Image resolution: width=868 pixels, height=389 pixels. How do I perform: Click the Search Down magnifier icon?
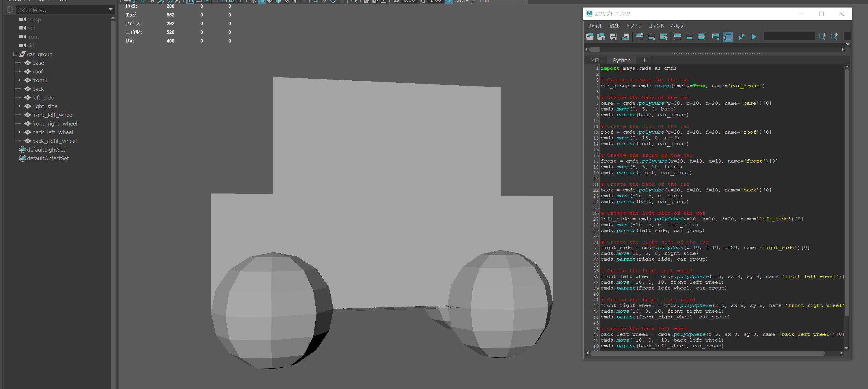(822, 37)
